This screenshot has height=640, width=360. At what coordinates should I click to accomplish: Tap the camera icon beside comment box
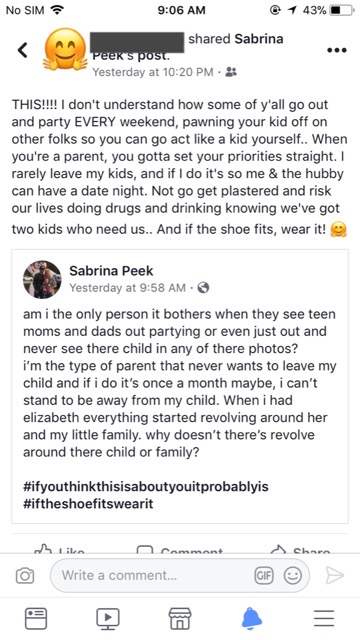pyautogui.click(x=25, y=576)
